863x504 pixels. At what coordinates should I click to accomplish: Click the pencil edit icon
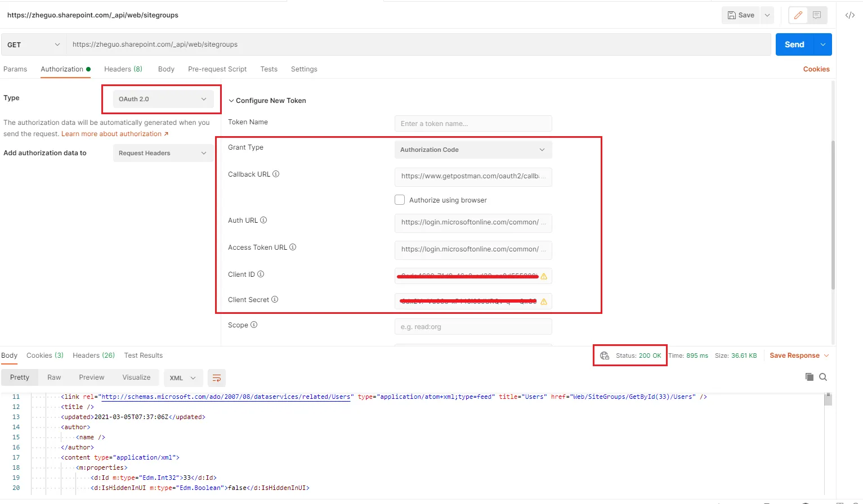(798, 15)
